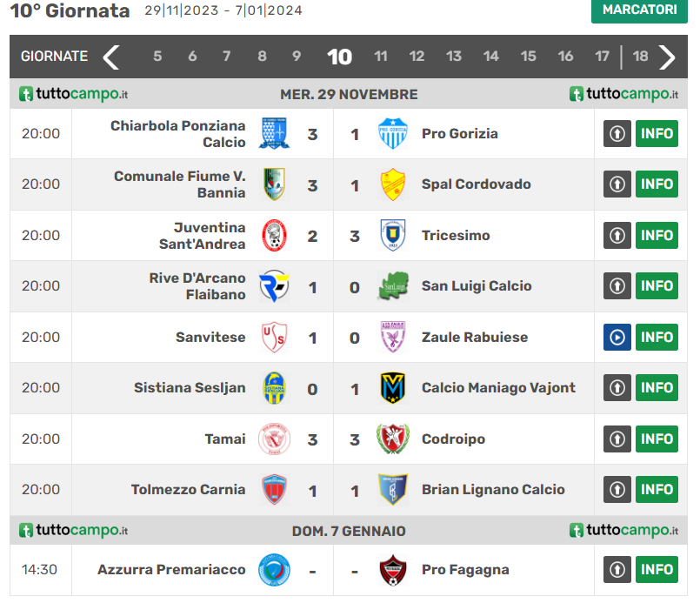Click the Pro Gorizia team crest

393,134
